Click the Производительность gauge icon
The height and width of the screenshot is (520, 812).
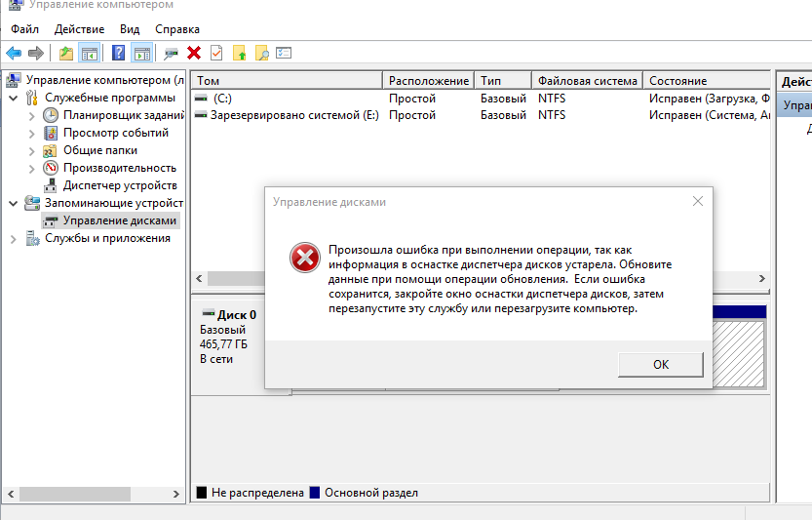[51, 168]
